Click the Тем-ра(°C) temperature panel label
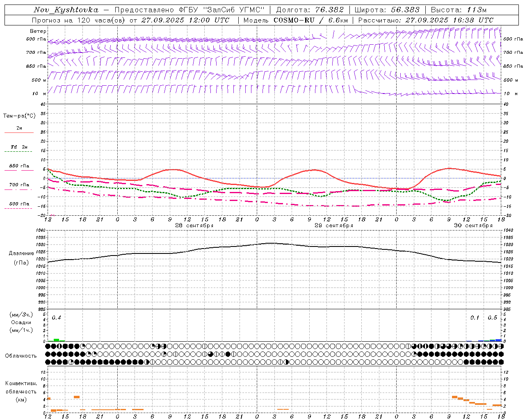 click(19, 116)
